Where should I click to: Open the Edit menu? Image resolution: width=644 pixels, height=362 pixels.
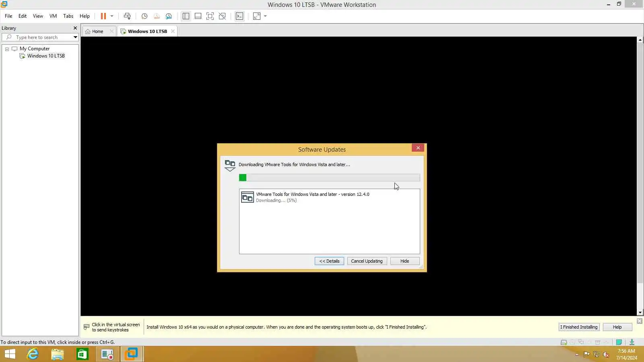tap(23, 16)
